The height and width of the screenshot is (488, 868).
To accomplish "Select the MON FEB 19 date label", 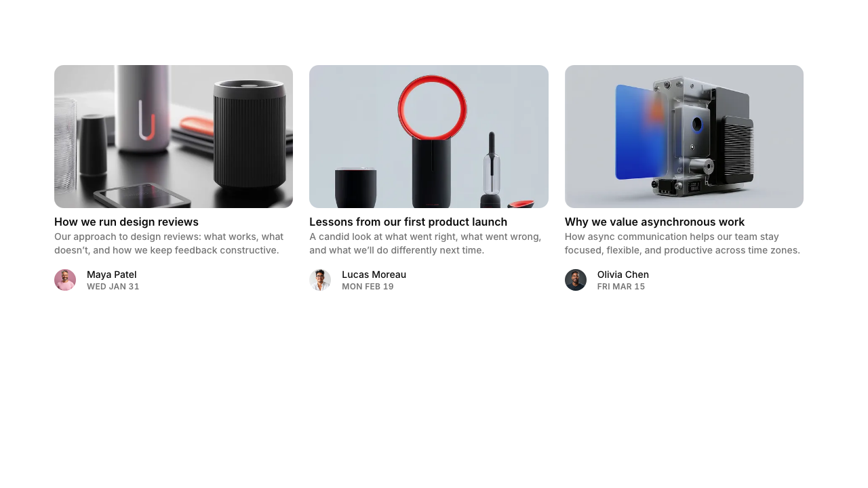I will pyautogui.click(x=368, y=287).
